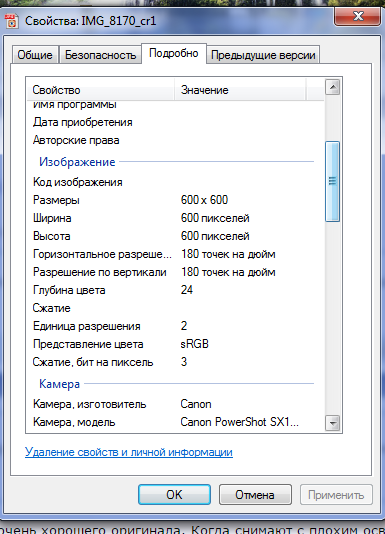Select the Ширина property row
Viewport: 385px width, 534px height.
click(x=175, y=218)
